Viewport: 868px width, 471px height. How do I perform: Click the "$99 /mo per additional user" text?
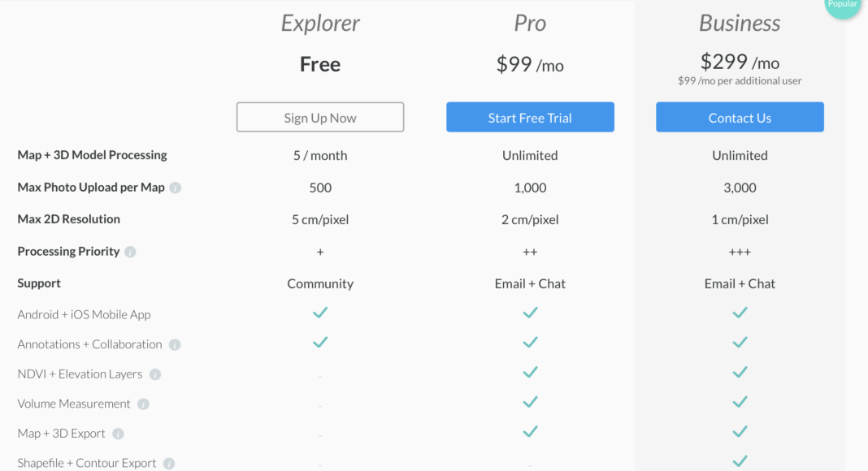point(740,81)
